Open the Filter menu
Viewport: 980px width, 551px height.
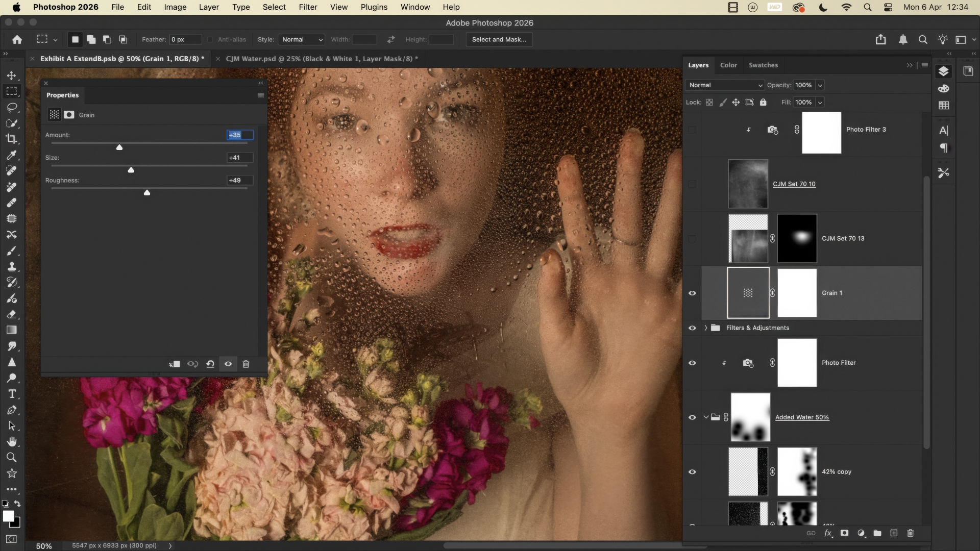(308, 7)
